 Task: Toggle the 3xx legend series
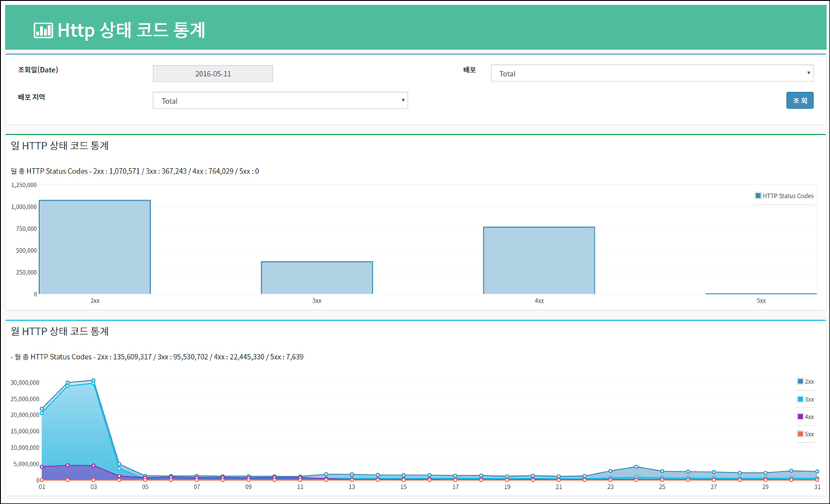click(x=805, y=399)
